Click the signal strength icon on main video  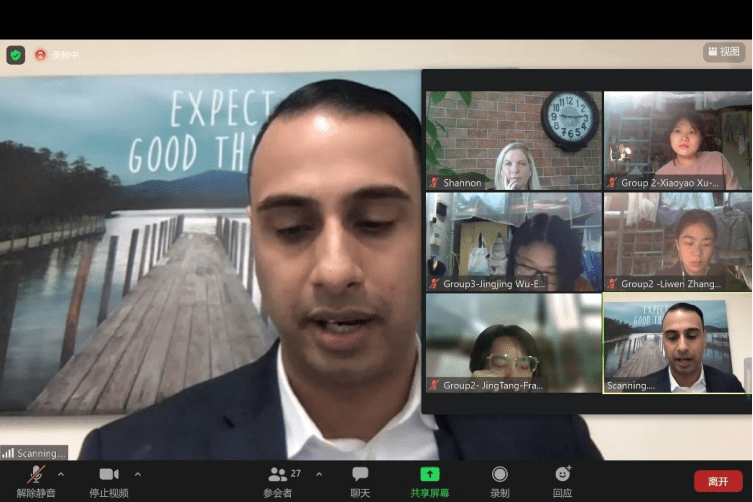click(x=8, y=453)
